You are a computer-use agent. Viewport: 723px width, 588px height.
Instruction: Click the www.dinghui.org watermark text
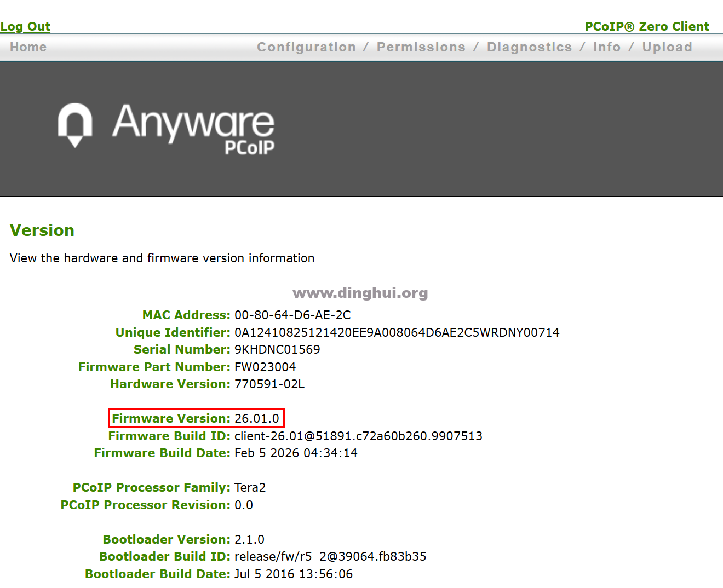(360, 293)
